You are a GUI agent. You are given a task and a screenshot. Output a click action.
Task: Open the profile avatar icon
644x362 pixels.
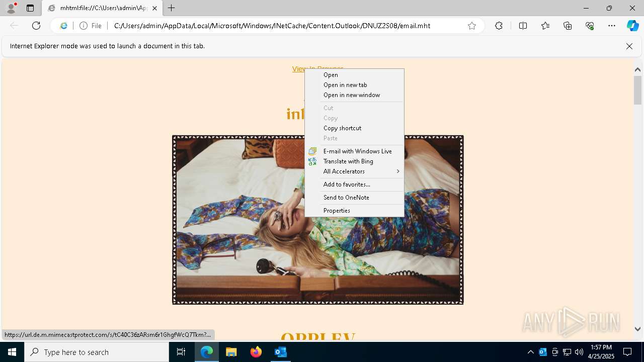click(11, 8)
